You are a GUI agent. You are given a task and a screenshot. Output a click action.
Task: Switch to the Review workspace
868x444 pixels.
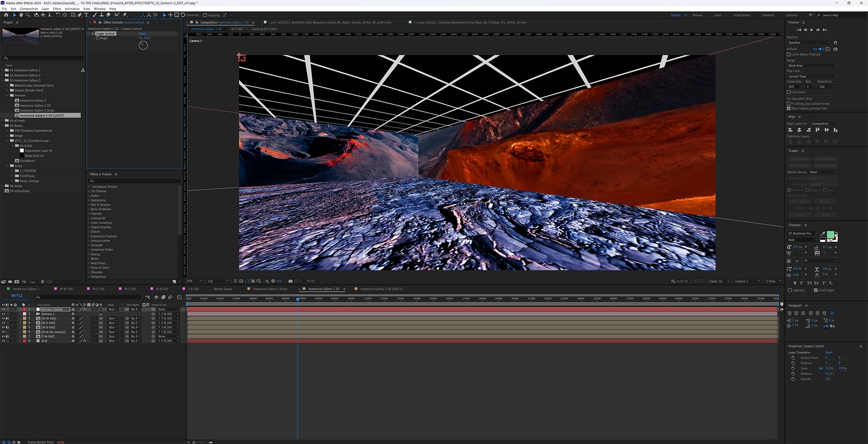coord(697,15)
